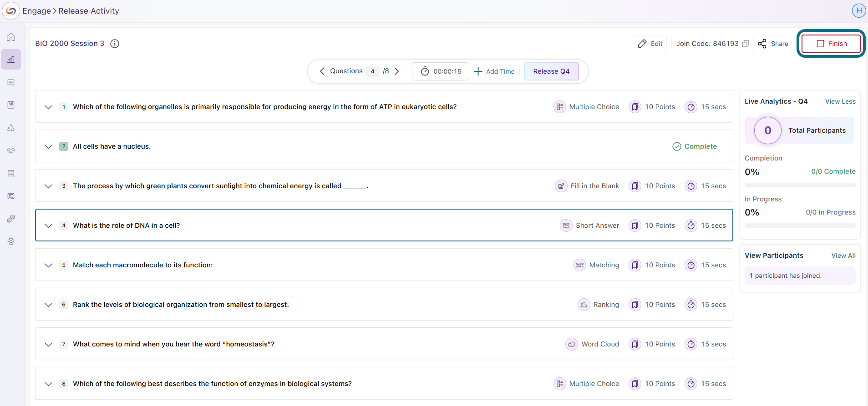
Task: Click the '10 Points' value on question 5
Action: 660,265
